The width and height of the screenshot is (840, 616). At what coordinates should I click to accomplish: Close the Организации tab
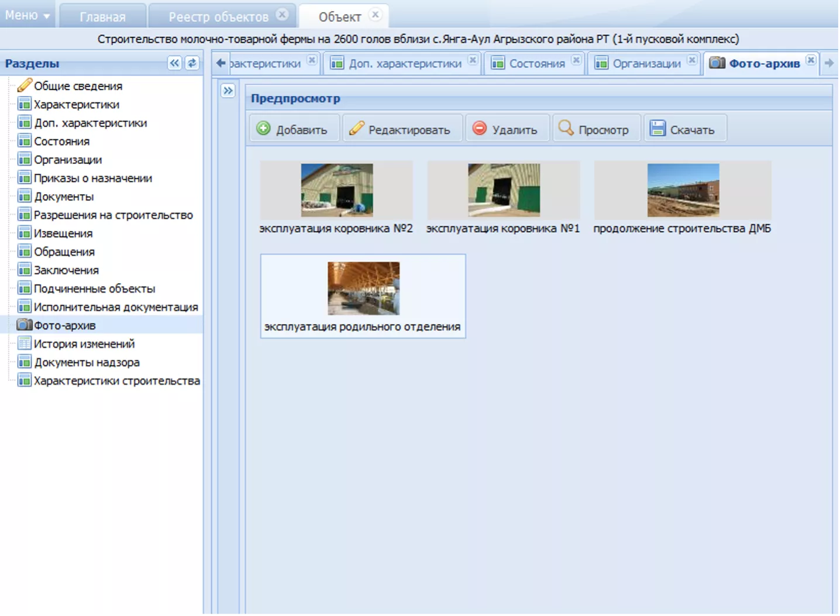[692, 60]
